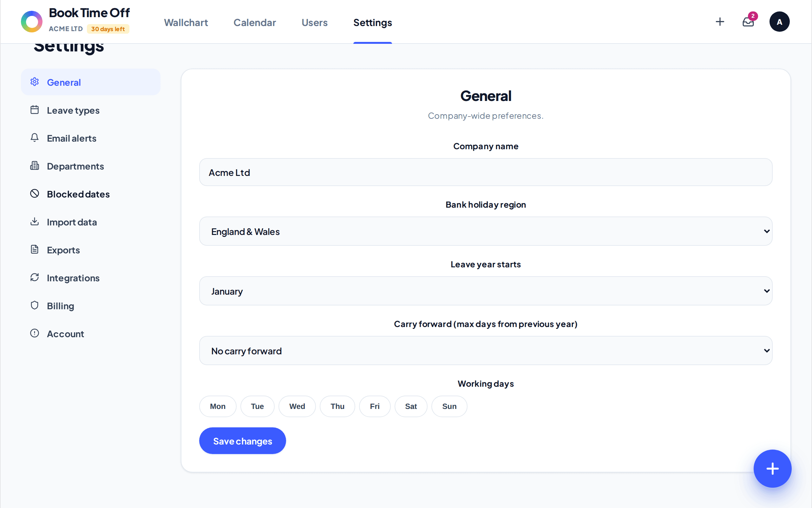Open Account settings
The image size is (812, 508).
point(91,334)
